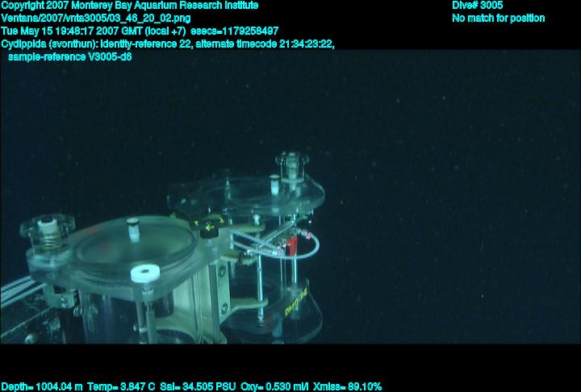Screen dimensions: 581x392
Task: Select the 'Depth= 1004.04 m' reading
Action: click(x=42, y=387)
